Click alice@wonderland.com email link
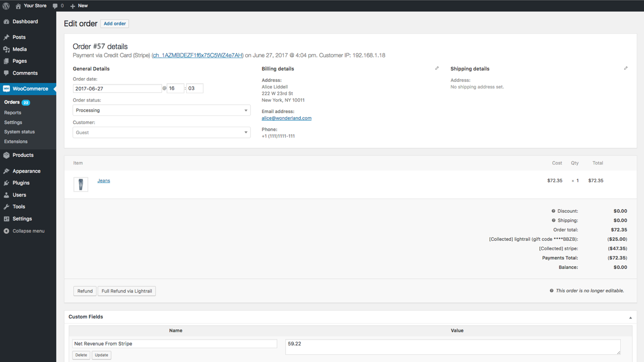Viewport: 644px width, 362px height. click(286, 118)
